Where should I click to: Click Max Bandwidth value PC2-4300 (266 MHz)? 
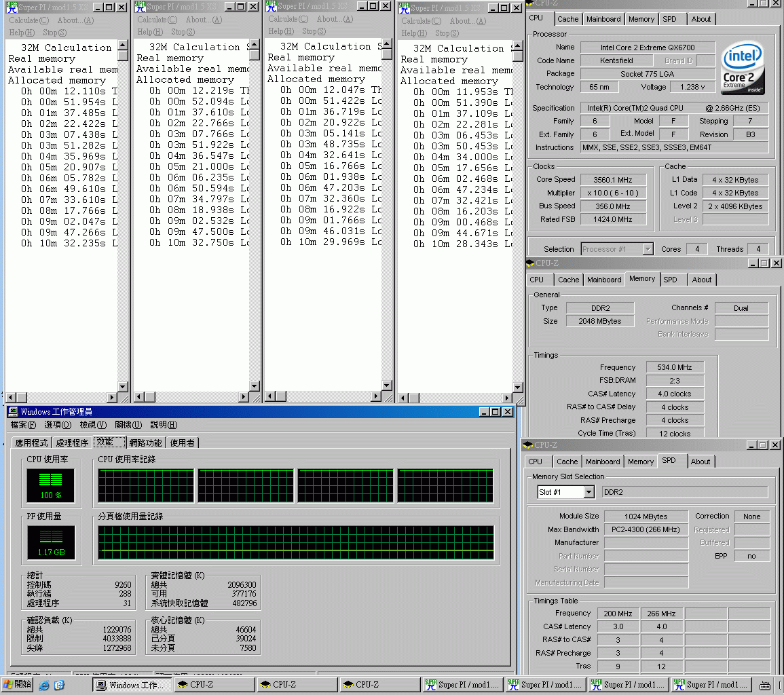click(x=646, y=529)
